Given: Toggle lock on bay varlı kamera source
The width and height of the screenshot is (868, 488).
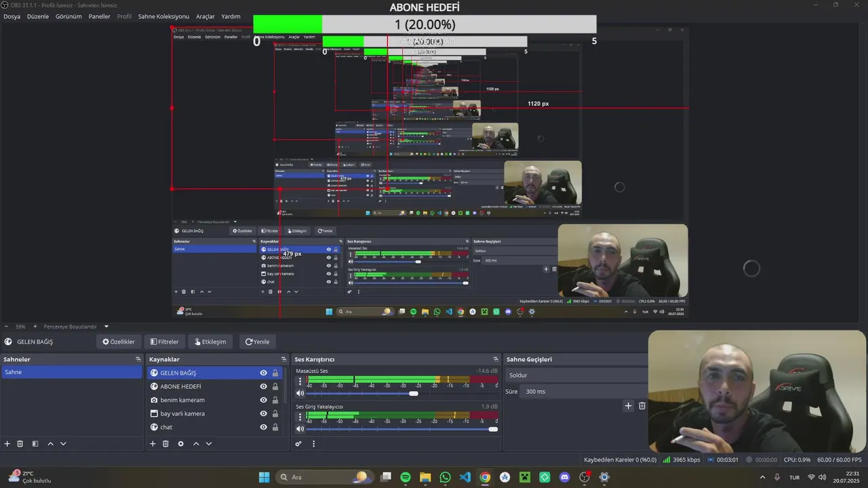Looking at the screenshot, I should 275,413.
